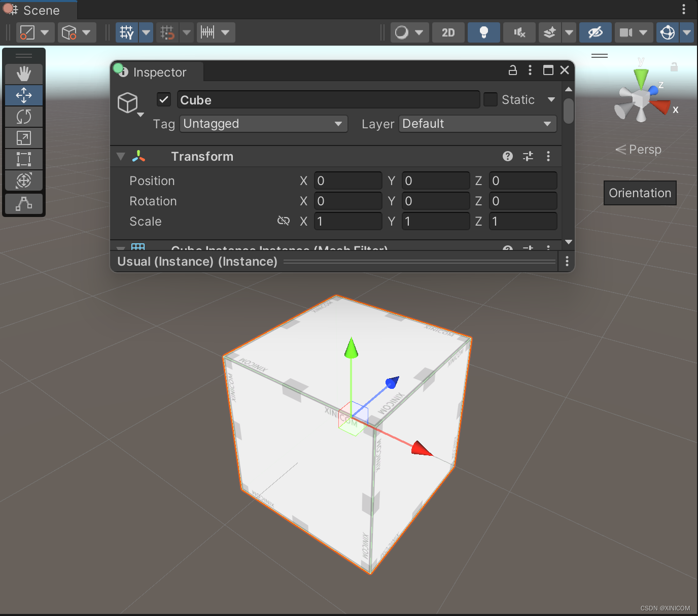The width and height of the screenshot is (698, 616).
Task: Select the Scale tool
Action: tap(24, 137)
